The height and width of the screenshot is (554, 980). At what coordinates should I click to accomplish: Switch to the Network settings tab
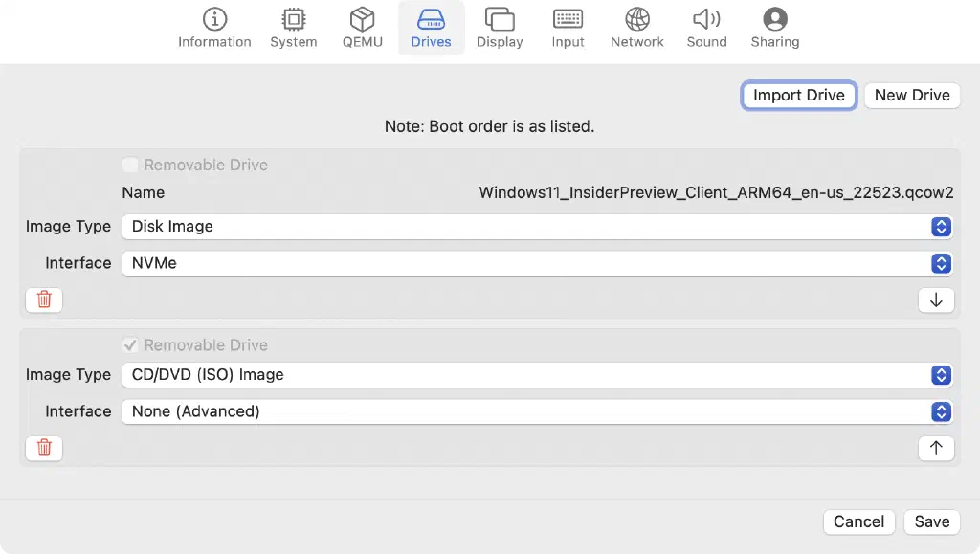(636, 29)
